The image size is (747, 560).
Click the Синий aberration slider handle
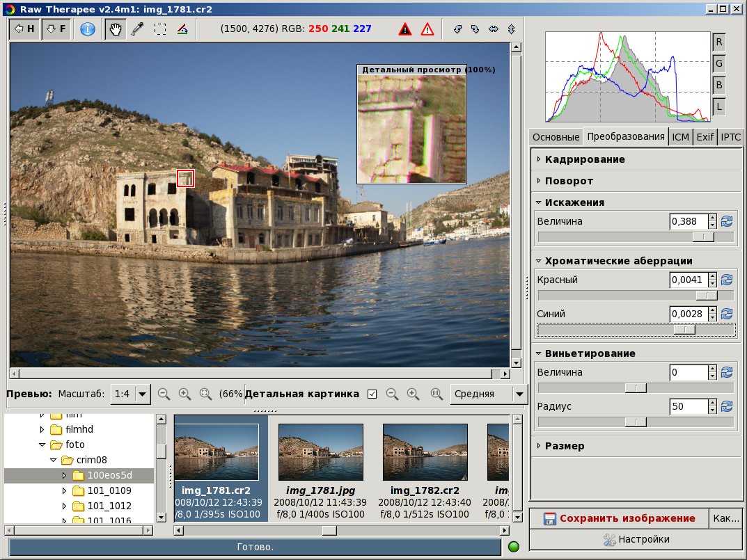[x=684, y=329]
